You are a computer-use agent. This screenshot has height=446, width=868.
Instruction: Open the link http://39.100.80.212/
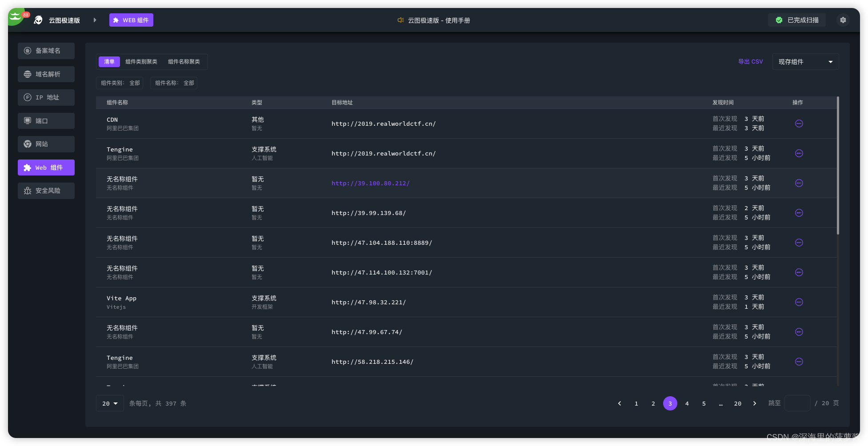370,183
